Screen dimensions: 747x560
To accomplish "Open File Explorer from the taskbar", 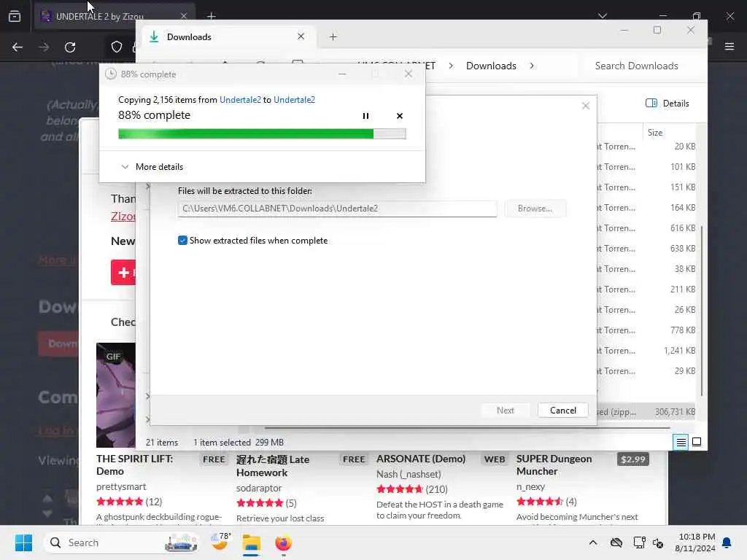I will (x=251, y=542).
